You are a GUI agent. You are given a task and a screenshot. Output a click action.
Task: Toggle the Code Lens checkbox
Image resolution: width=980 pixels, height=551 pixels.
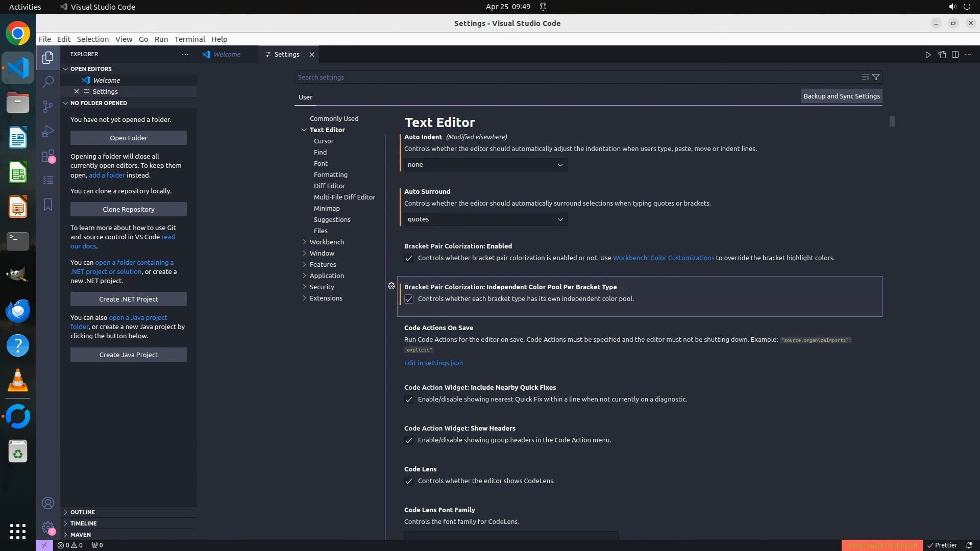[409, 481]
